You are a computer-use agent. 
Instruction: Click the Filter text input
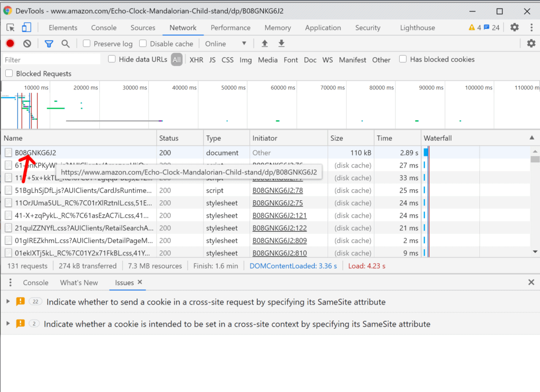click(x=52, y=60)
